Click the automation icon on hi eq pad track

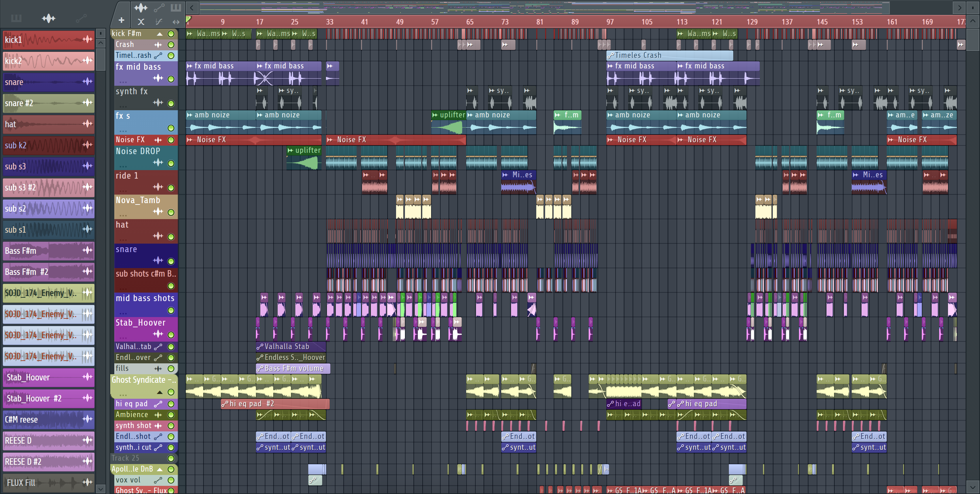click(x=158, y=404)
